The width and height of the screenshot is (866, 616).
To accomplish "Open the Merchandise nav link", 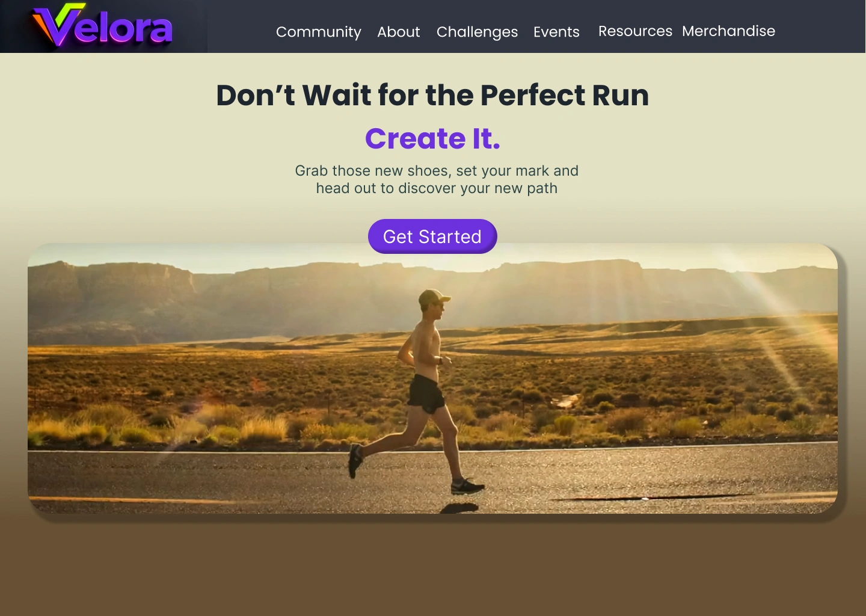I will click(x=729, y=31).
